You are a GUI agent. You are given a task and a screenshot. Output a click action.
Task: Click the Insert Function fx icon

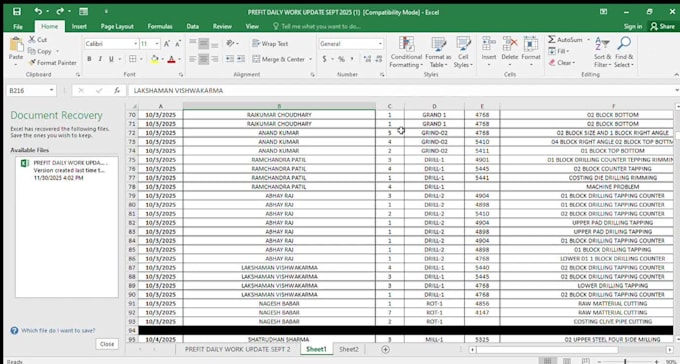pyautogui.click(x=117, y=91)
